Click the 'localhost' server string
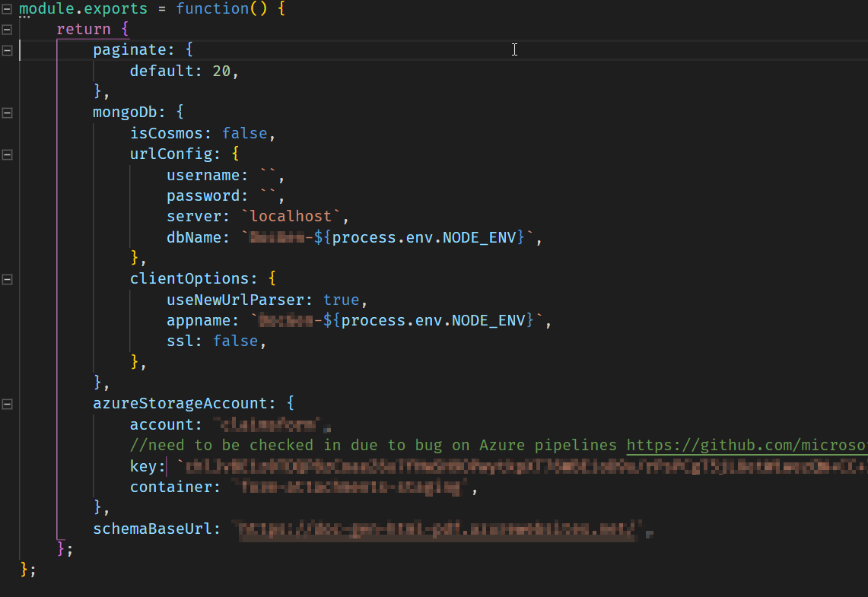 click(x=291, y=216)
